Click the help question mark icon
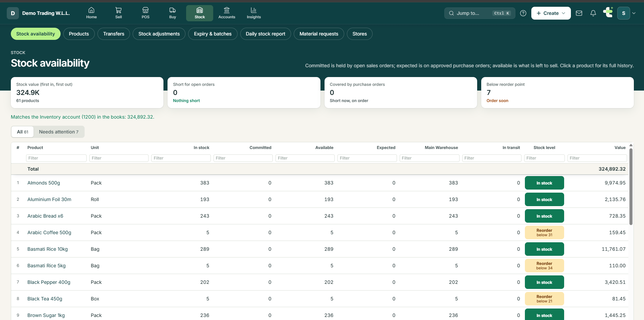644x320 pixels. click(523, 13)
